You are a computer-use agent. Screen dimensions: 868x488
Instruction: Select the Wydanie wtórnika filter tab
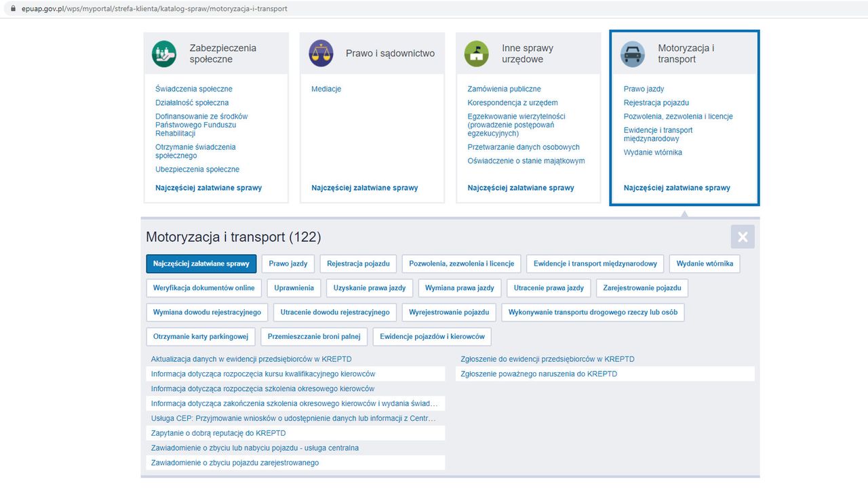[x=705, y=264]
